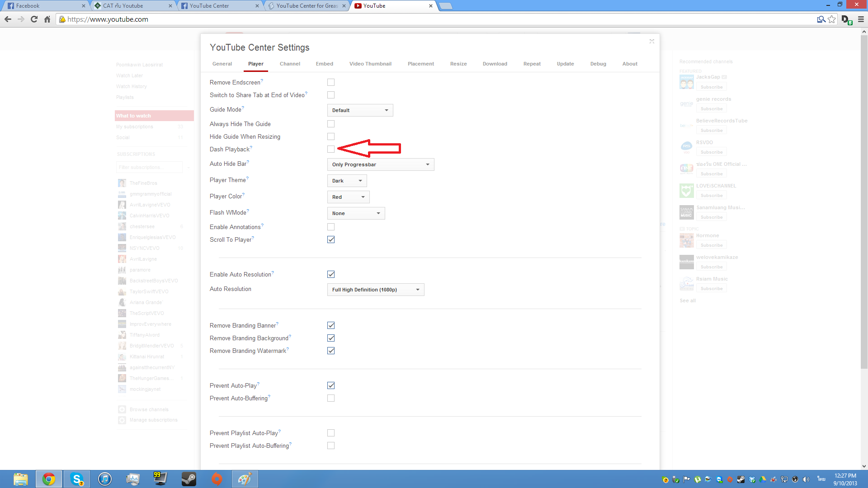Image resolution: width=868 pixels, height=488 pixels.
Task: Open Skype from the taskbar
Action: coord(77,479)
